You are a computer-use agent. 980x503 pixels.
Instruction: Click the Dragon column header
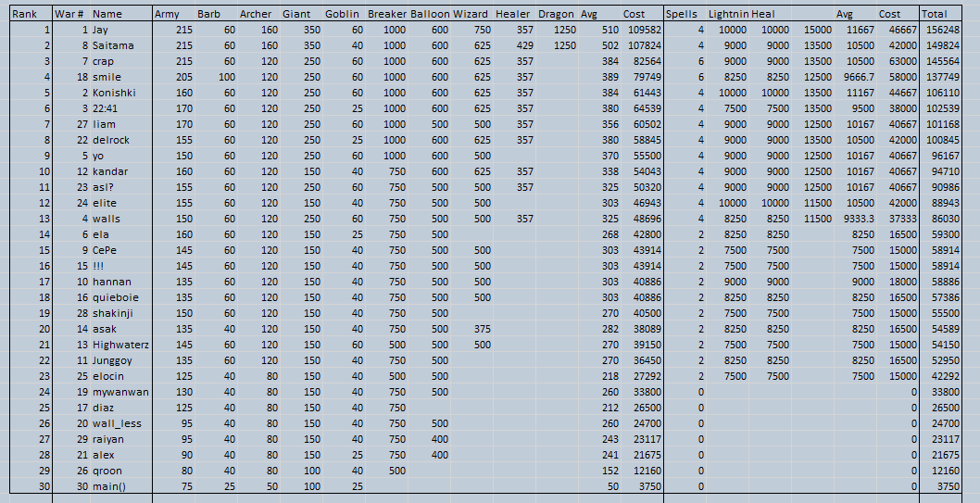coord(557,14)
